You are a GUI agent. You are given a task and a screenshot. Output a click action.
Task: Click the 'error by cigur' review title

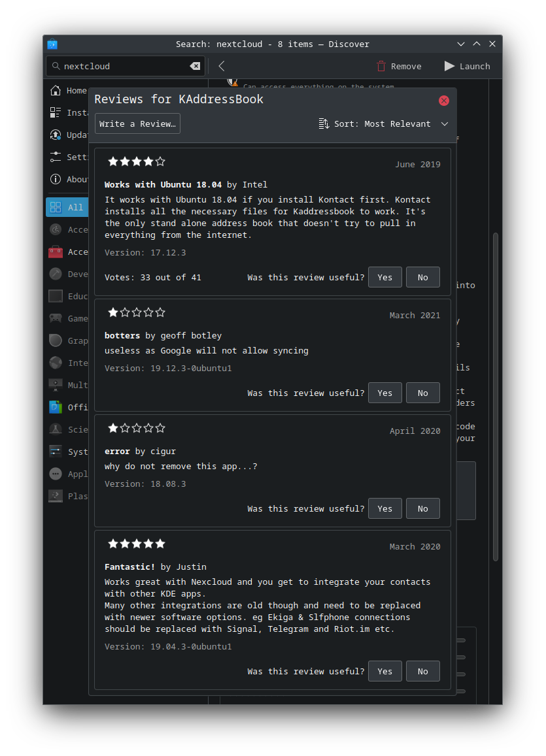point(141,452)
